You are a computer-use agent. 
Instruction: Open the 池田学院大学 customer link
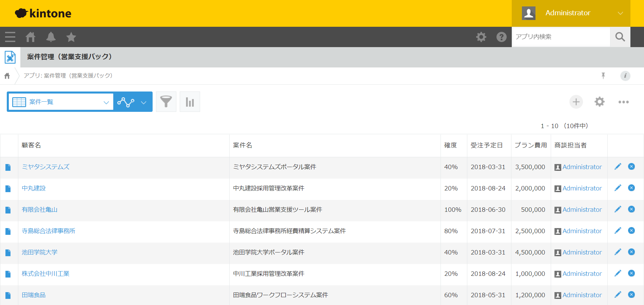click(x=40, y=252)
